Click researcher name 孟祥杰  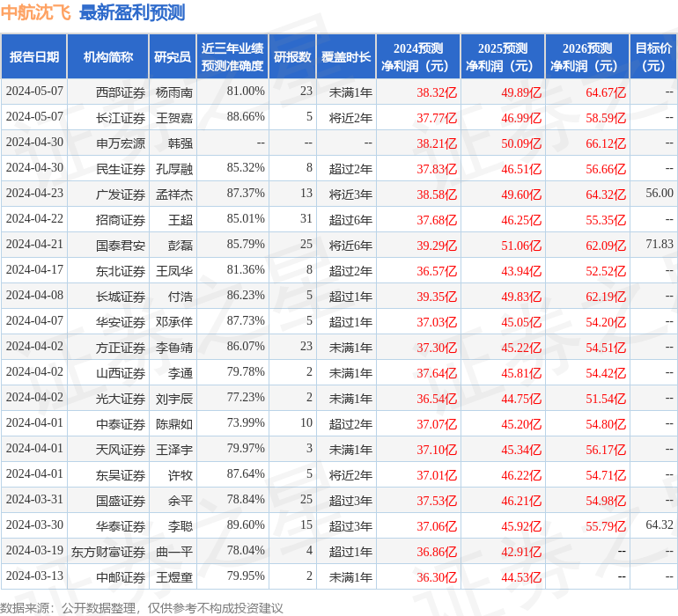(174, 194)
